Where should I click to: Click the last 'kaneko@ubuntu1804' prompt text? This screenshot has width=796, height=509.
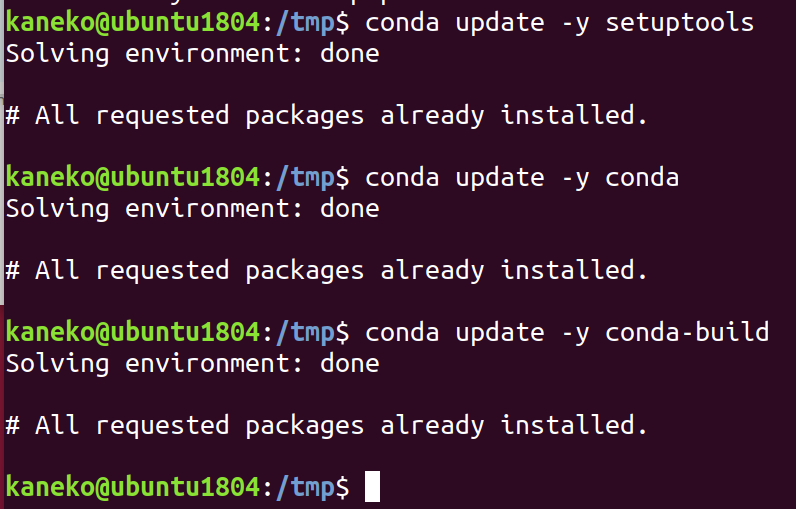[x=133, y=487]
